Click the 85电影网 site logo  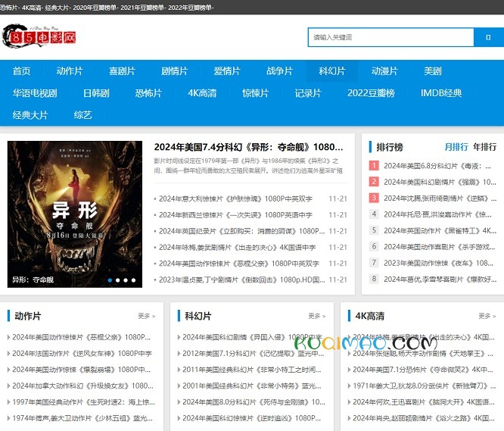pyautogui.click(x=39, y=36)
